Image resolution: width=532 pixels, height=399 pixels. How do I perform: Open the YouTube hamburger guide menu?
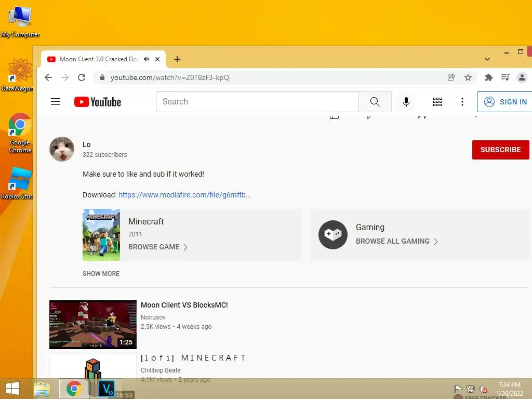56,102
